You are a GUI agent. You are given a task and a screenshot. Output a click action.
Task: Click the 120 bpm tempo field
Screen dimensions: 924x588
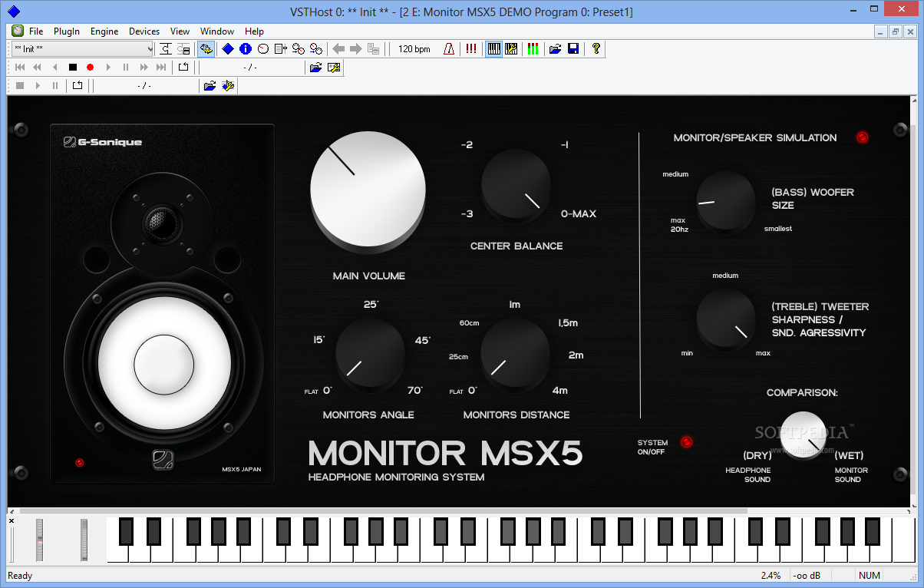click(414, 49)
